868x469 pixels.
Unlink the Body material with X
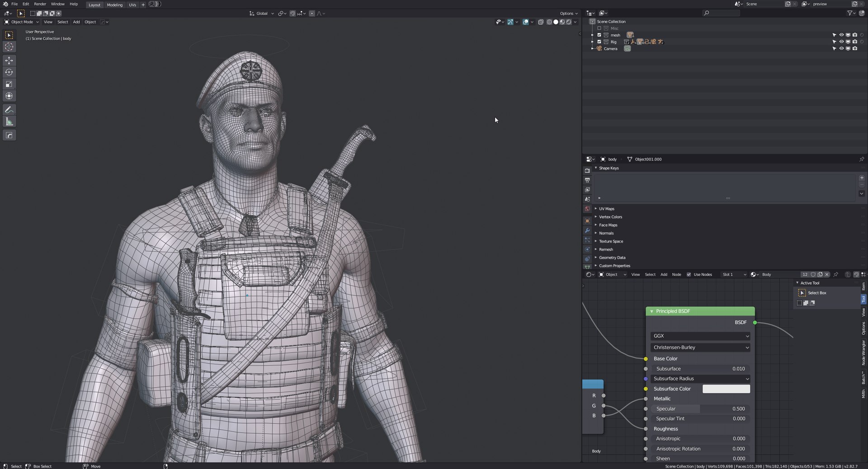click(x=827, y=275)
